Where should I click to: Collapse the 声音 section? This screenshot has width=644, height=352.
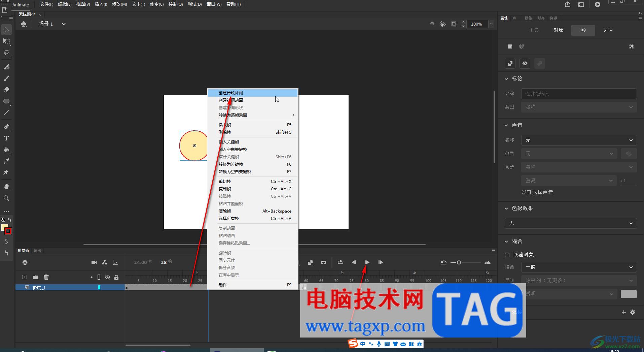pos(506,125)
